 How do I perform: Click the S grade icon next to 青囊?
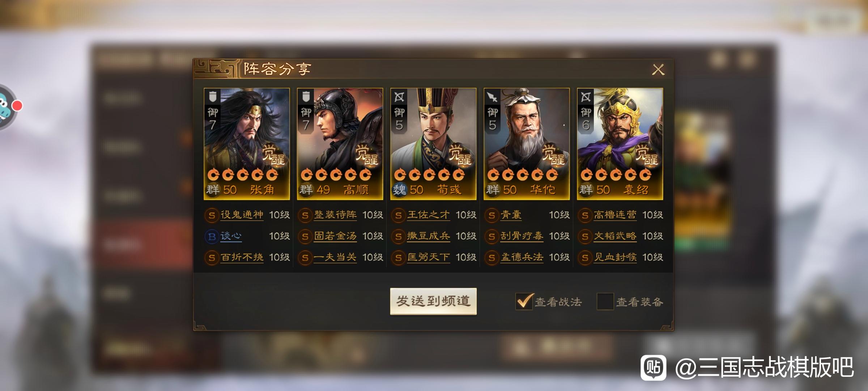pyautogui.click(x=492, y=215)
